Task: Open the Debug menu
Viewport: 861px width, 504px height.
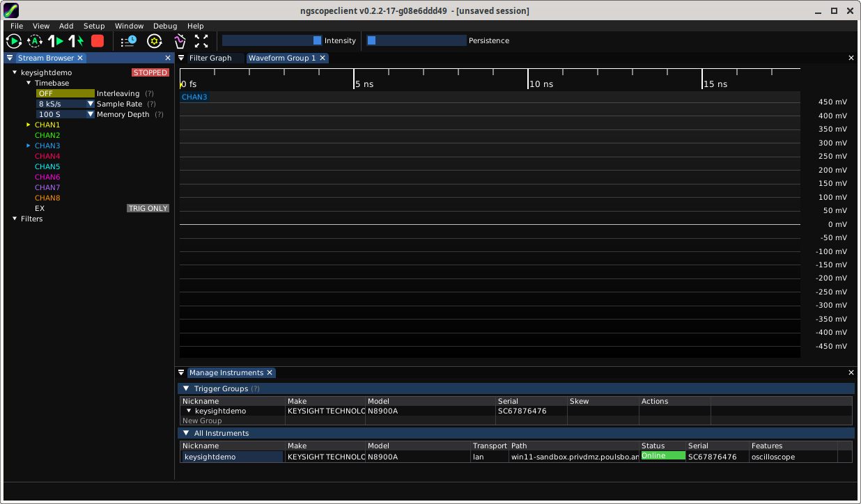Action: (165, 26)
